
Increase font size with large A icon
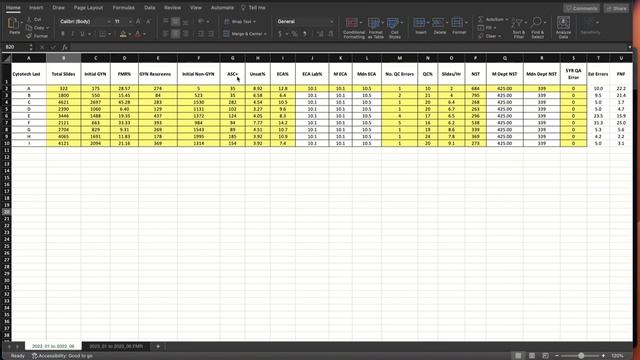(x=138, y=21)
